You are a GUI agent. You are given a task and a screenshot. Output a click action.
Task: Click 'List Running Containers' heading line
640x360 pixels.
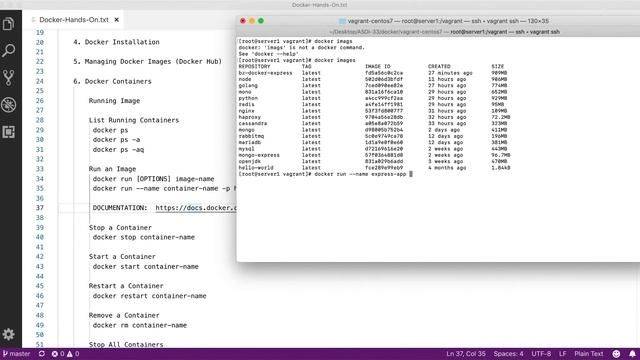click(x=134, y=120)
